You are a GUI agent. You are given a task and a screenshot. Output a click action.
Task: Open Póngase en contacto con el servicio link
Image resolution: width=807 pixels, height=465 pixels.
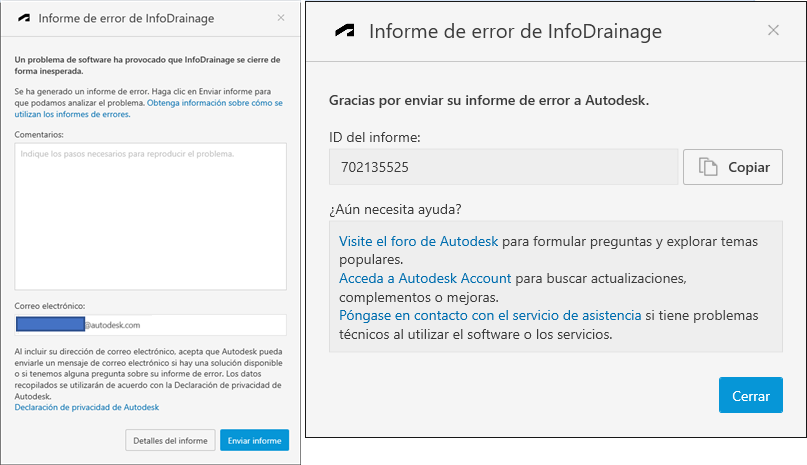(x=490, y=315)
